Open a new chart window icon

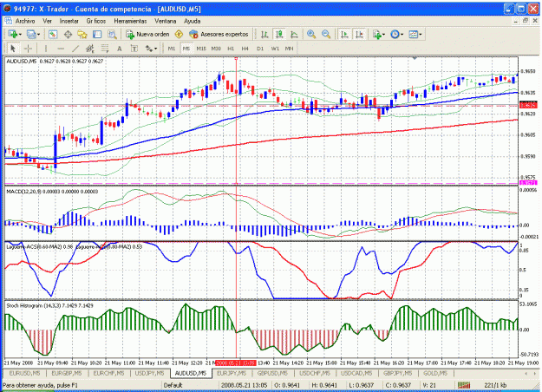click(12, 34)
